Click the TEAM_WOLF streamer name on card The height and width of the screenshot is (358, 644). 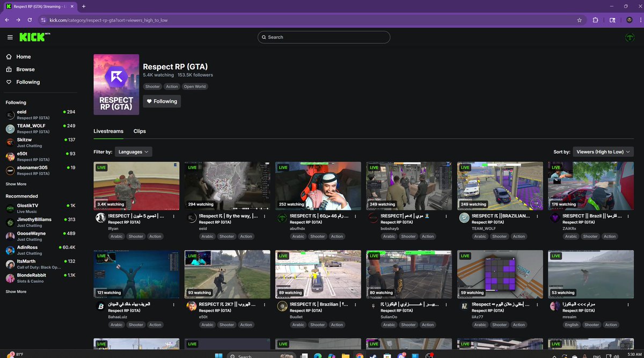pyautogui.click(x=483, y=228)
